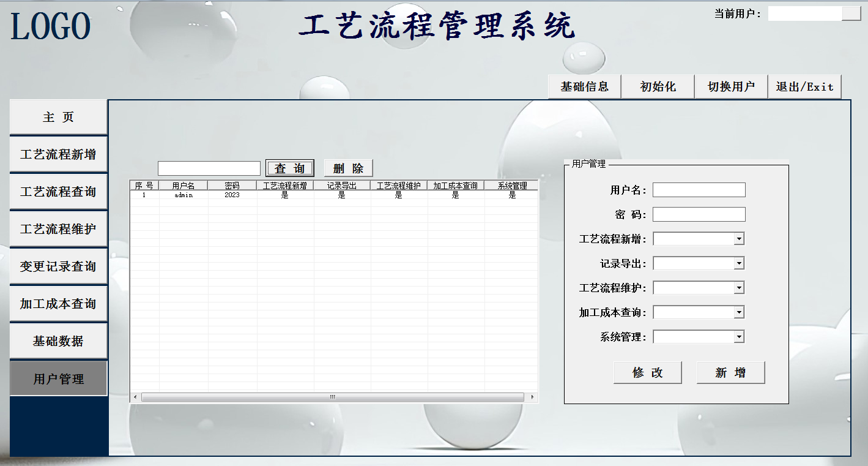Click the 加工成本查询 table column header
Image resolution: width=868 pixels, height=466 pixels.
pos(456,186)
